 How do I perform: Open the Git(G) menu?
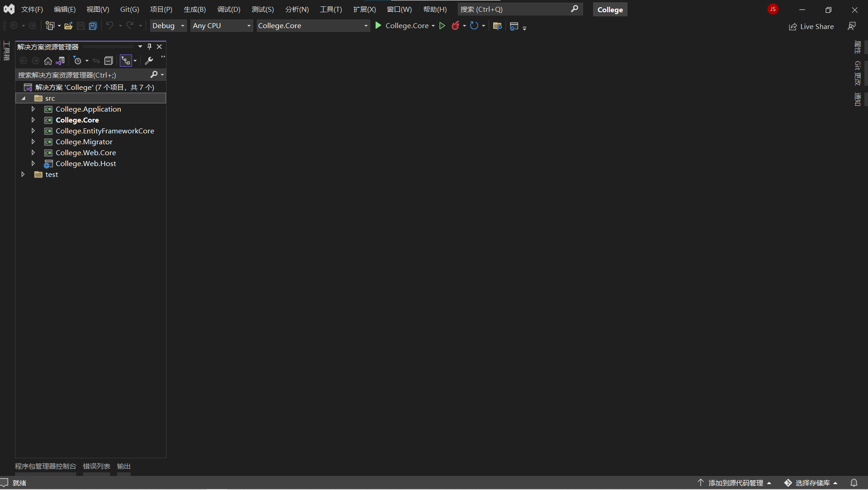(130, 10)
